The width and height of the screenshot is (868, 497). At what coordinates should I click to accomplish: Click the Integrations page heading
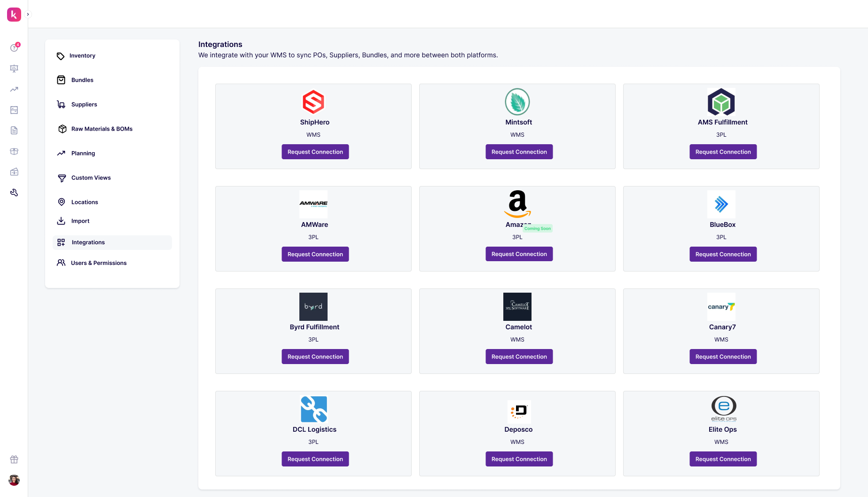click(220, 44)
